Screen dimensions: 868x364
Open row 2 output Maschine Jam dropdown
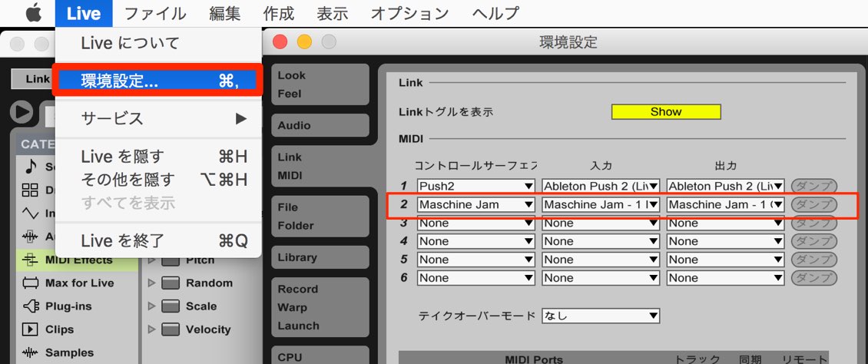[x=725, y=205]
